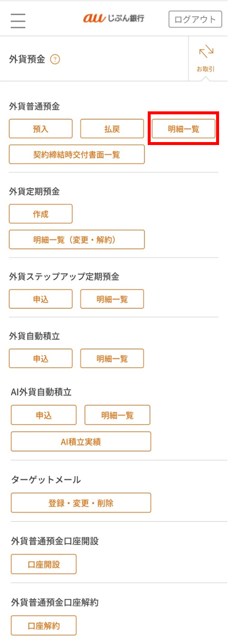Image resolution: width=228 pixels, height=644 pixels.
Task: Click the 口座解約 button
Action: [44, 625]
